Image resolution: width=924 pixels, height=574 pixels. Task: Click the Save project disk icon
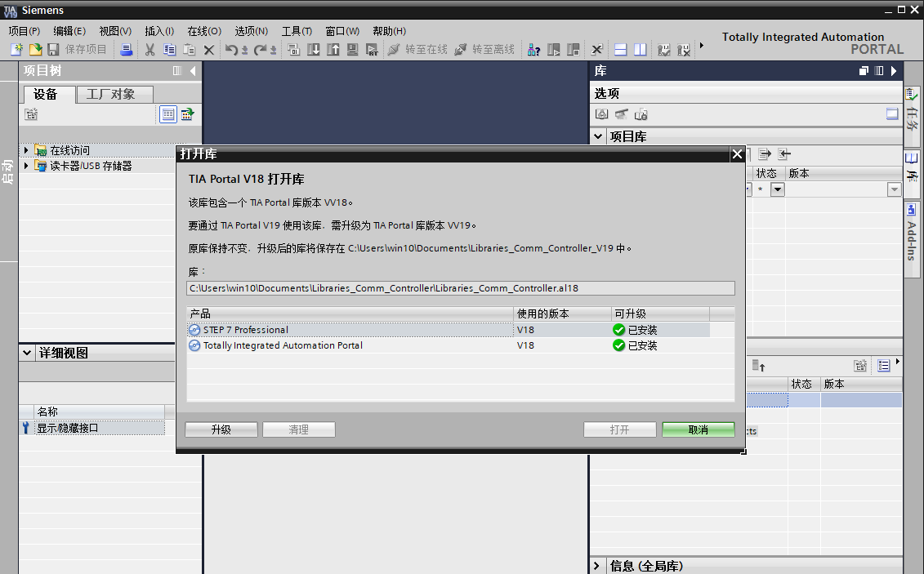pyautogui.click(x=54, y=50)
